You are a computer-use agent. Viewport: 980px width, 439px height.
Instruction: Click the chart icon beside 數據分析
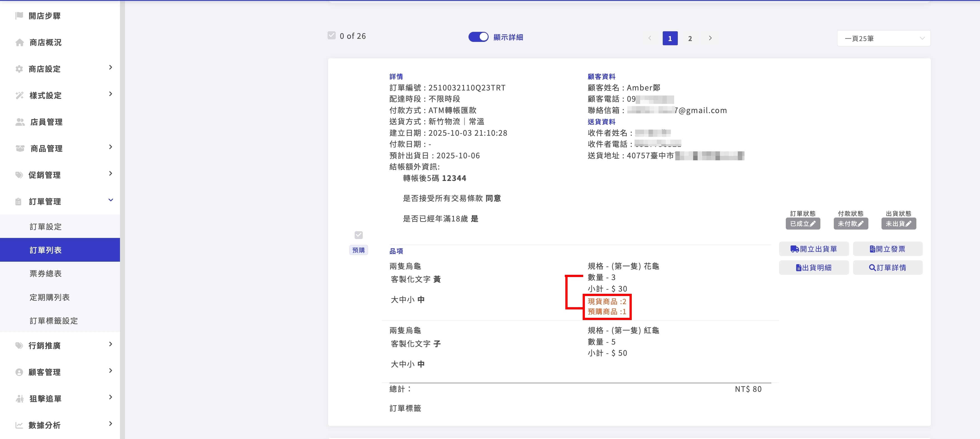click(x=19, y=425)
